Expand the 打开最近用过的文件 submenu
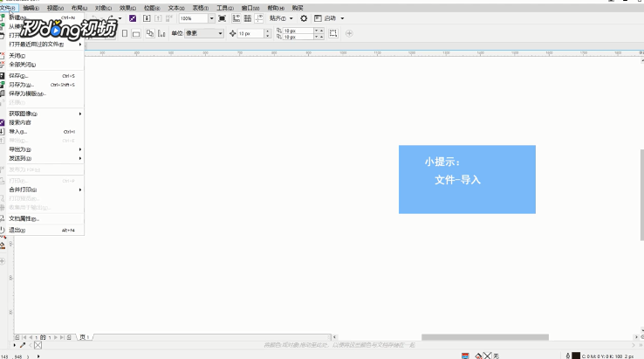 coord(42,44)
